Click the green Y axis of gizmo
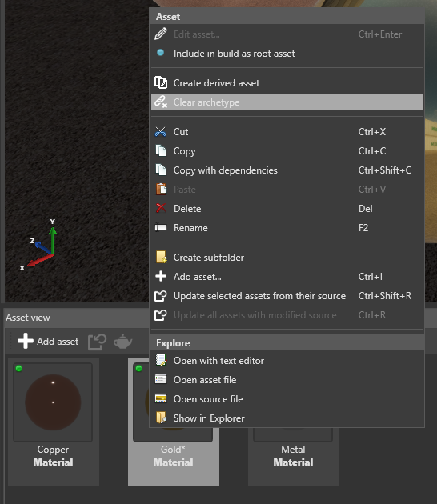Viewport: 437px width, 504px height. tap(53, 240)
